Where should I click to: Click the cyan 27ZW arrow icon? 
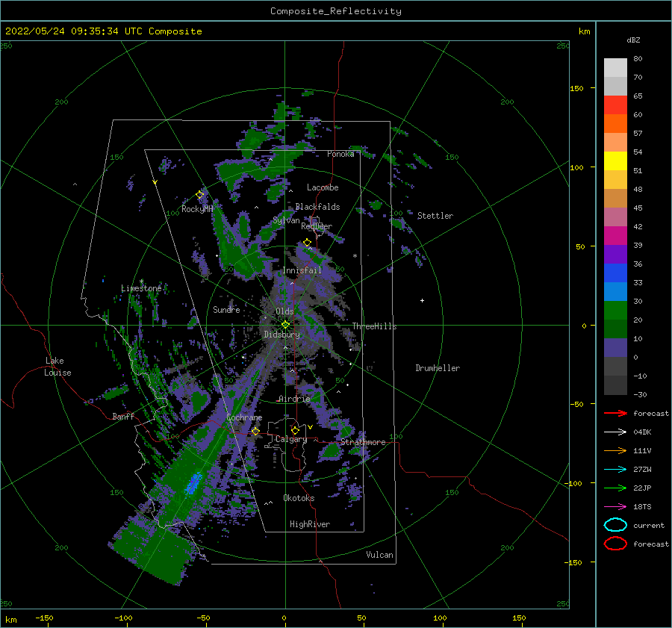[615, 470]
